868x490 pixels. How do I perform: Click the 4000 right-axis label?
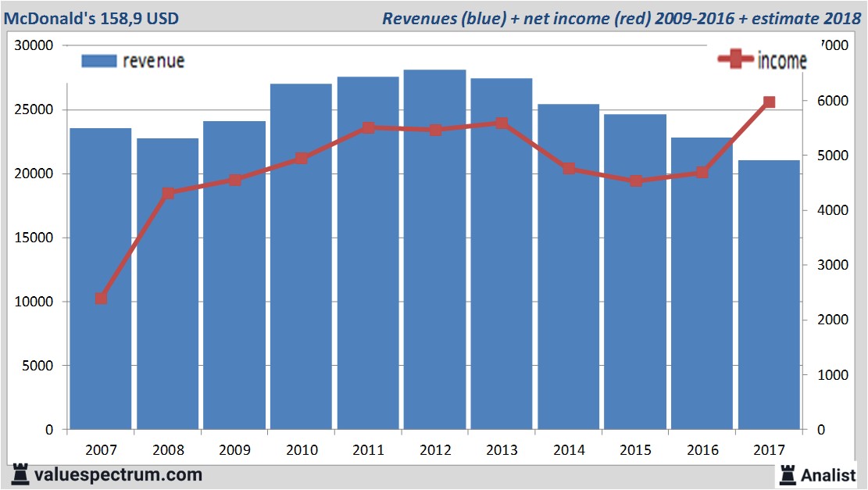(x=833, y=210)
